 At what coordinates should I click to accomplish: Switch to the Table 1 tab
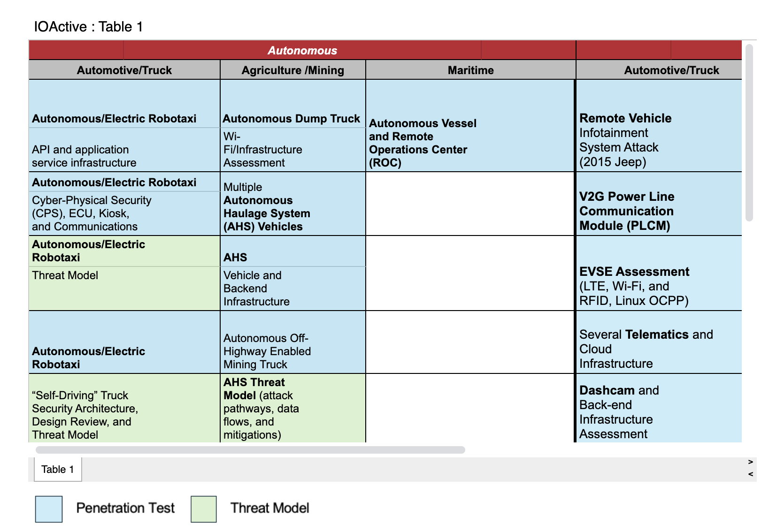pyautogui.click(x=57, y=469)
